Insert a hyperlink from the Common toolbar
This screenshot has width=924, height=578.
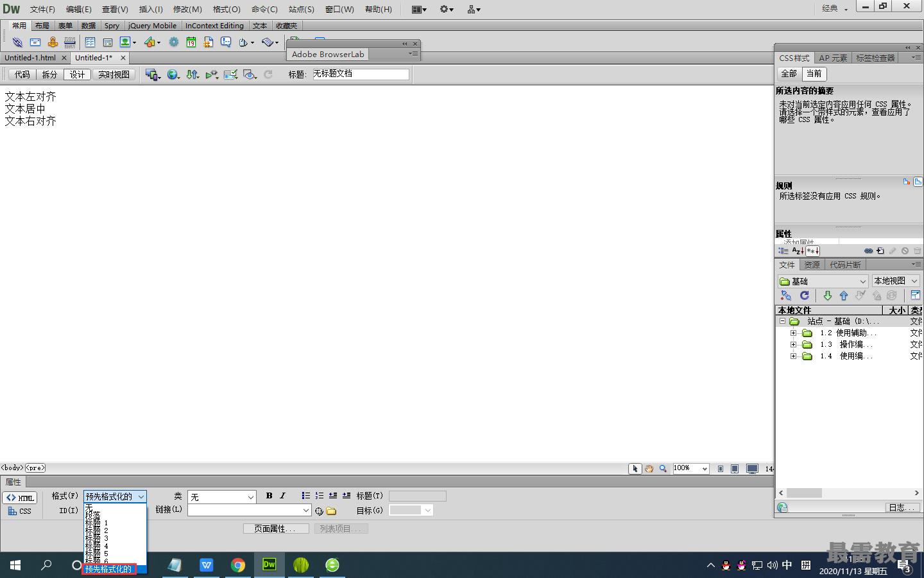(x=17, y=42)
